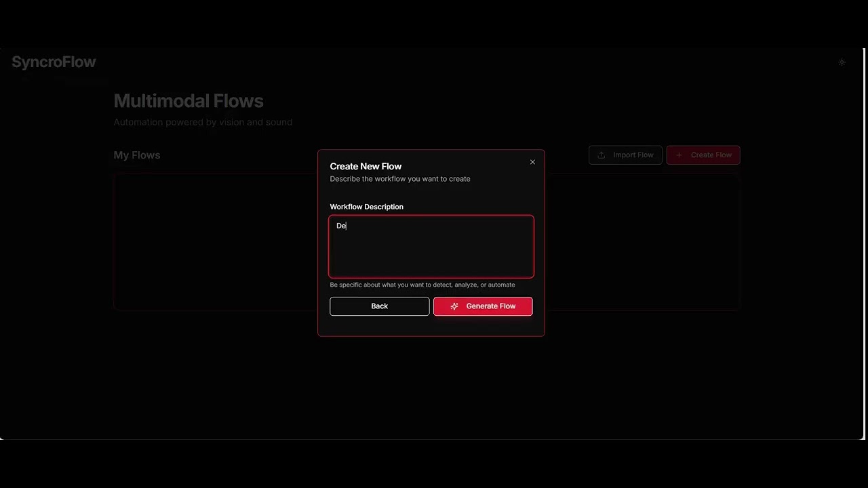Click the 'Describe the workflow' subtitle text
868x488 pixels.
click(x=400, y=178)
